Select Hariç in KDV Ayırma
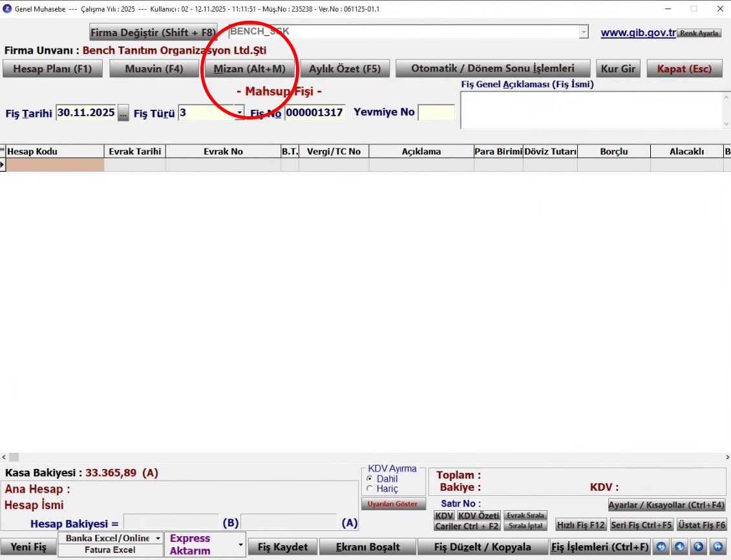Viewport: 731px width, 560px height. [370, 489]
